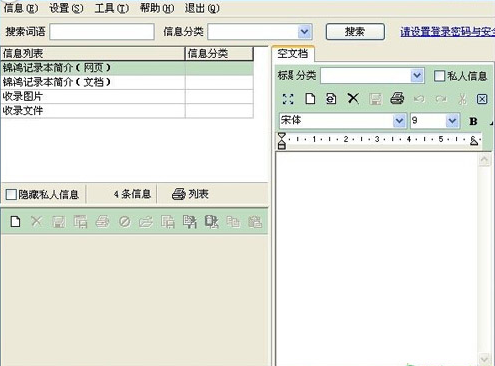Click the grayed floppy save icon in the editor toolbar

pos(375,99)
